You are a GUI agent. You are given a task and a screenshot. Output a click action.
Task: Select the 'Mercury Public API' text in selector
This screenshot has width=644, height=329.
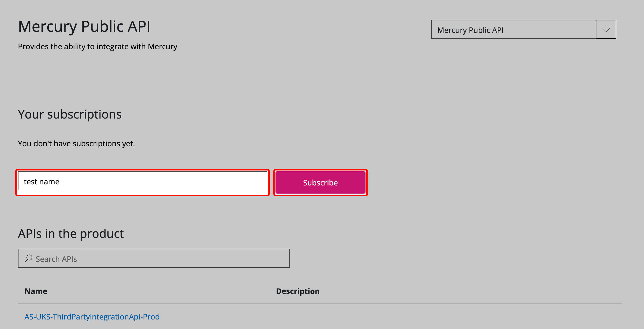470,30
